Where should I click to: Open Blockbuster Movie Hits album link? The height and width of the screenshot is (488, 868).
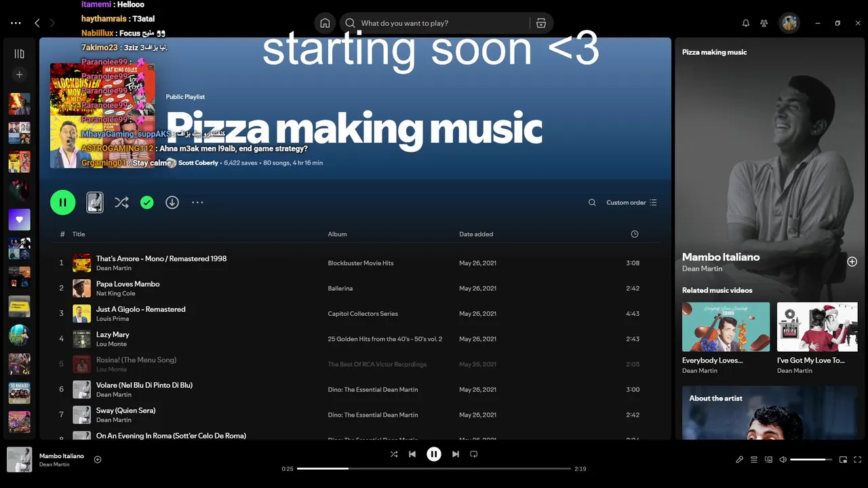coord(361,263)
